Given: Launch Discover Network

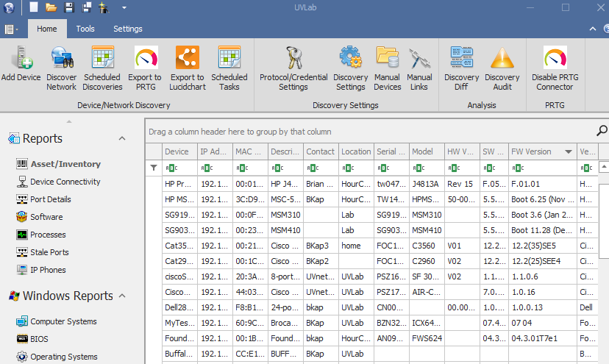Looking at the screenshot, I should click(x=61, y=68).
